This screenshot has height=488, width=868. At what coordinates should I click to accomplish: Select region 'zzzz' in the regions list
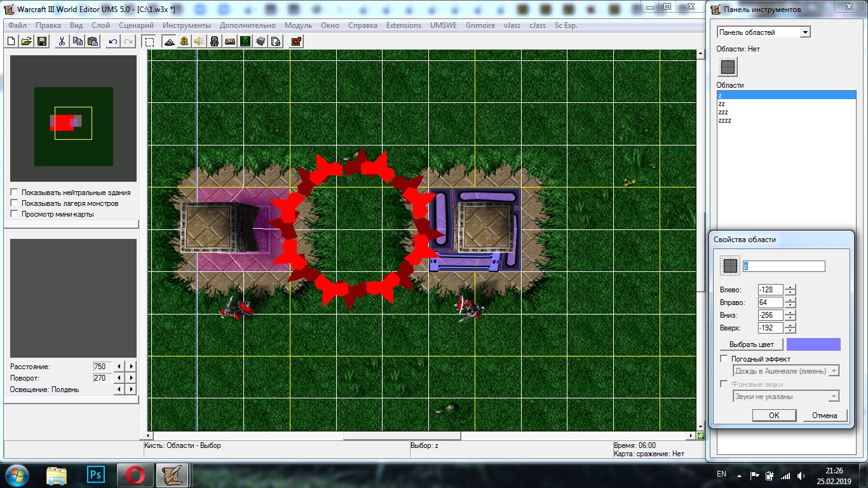[787, 120]
